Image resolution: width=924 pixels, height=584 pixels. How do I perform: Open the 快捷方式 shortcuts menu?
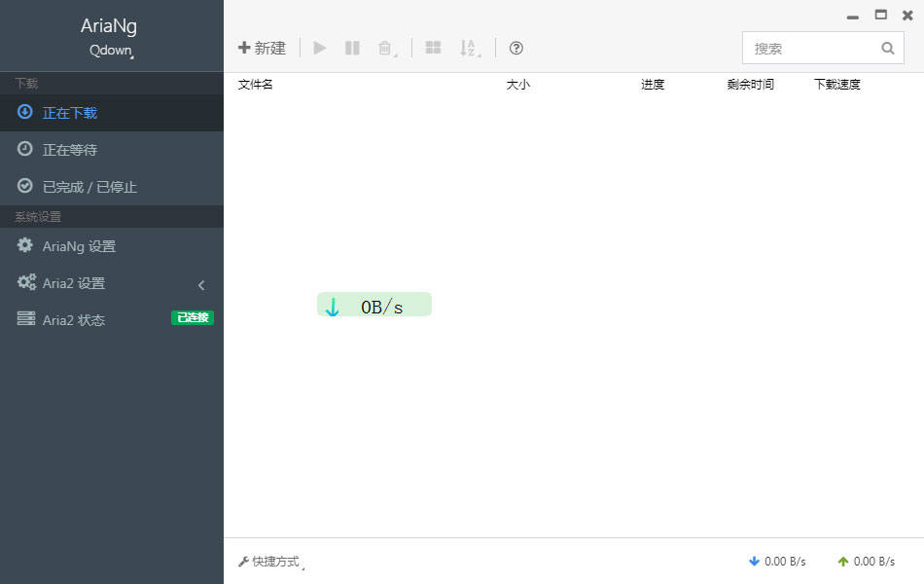coord(270,562)
